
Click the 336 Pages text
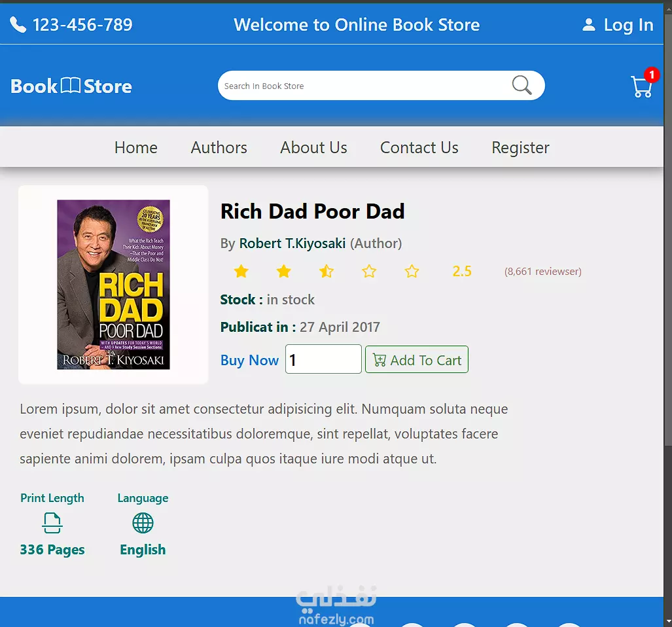click(52, 549)
